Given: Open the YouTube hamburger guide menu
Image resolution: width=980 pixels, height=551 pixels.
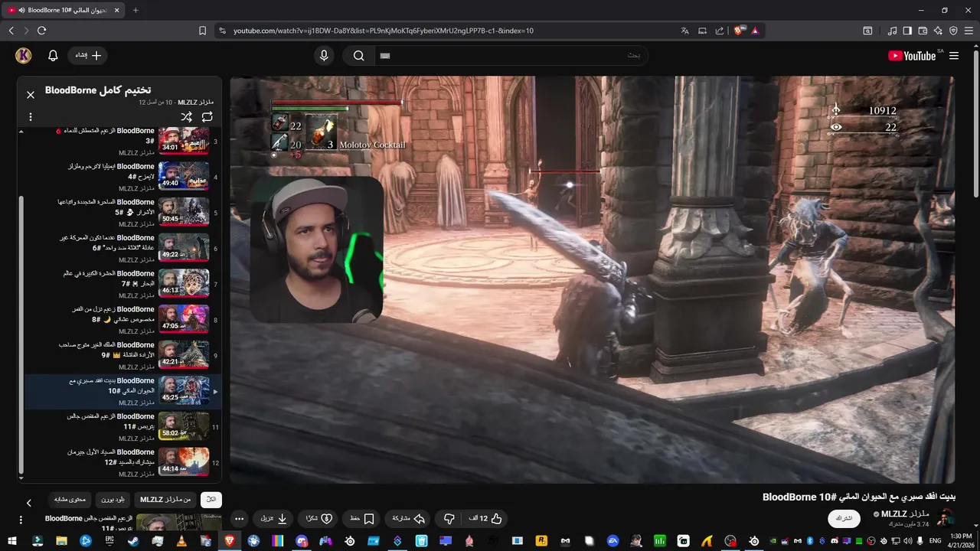Looking at the screenshot, I should [x=954, y=56].
